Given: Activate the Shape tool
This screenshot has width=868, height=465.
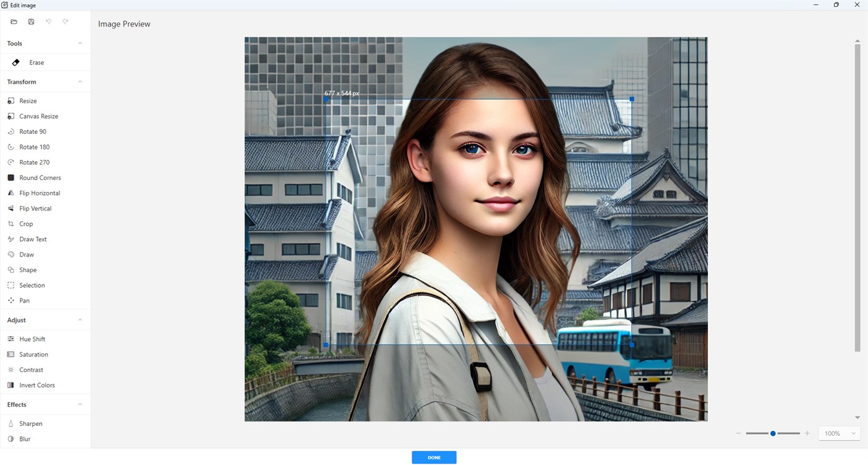Looking at the screenshot, I should 27,269.
